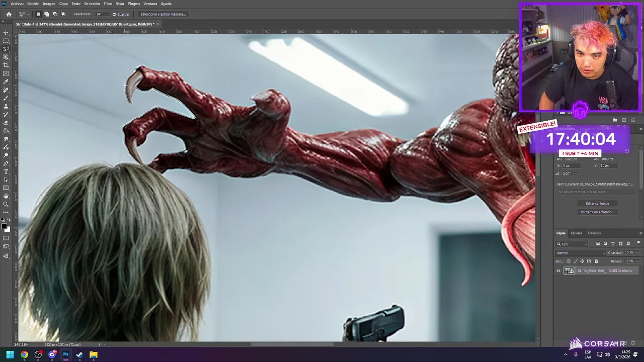Click the foreground color swatch
The width and height of the screenshot is (644, 362).
tap(5, 227)
